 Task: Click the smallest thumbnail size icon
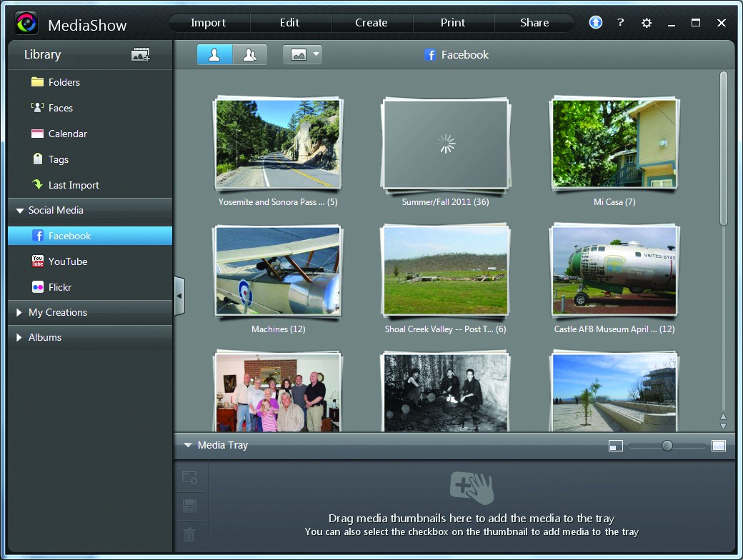click(x=615, y=446)
